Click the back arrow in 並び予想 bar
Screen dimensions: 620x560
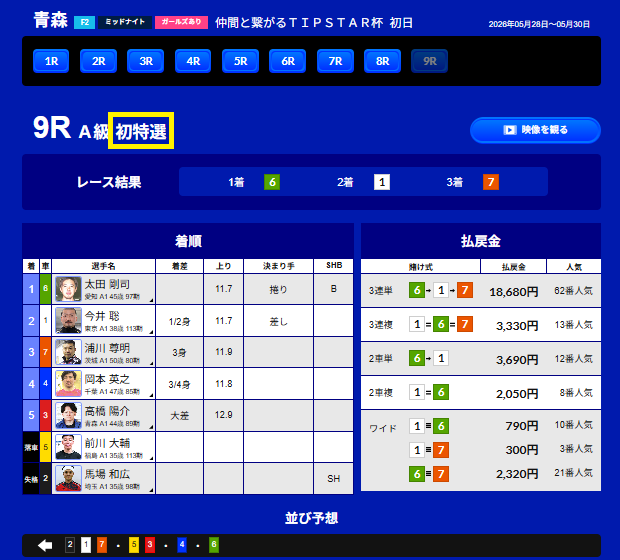click(45, 545)
